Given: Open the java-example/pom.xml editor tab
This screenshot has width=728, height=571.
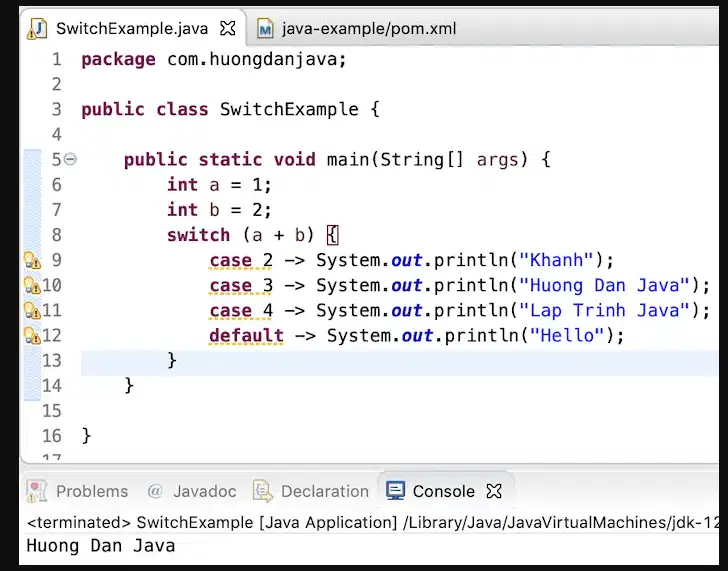Looking at the screenshot, I should point(357,29).
